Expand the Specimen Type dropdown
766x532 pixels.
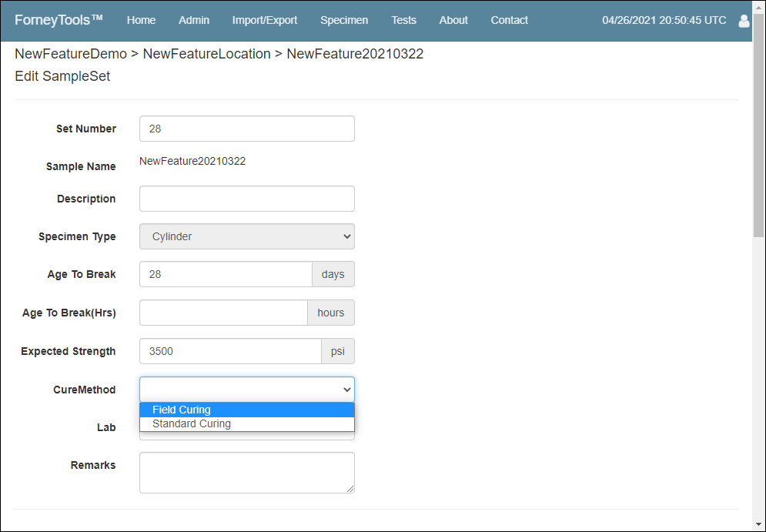pos(247,236)
